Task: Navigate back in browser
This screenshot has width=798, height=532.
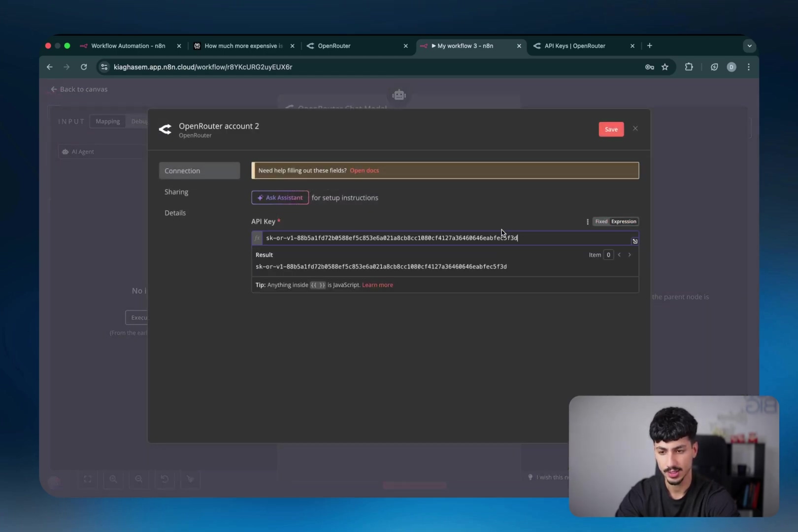Action: click(x=50, y=67)
